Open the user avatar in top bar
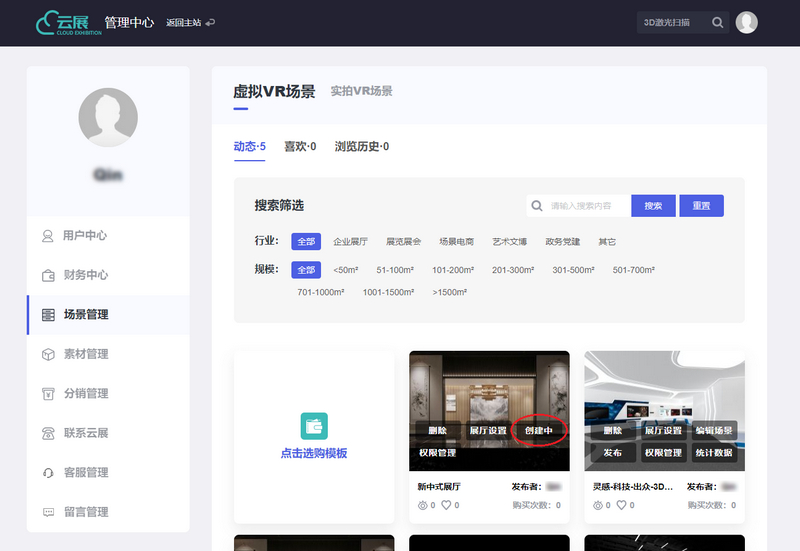The height and width of the screenshot is (551, 800). (x=746, y=22)
